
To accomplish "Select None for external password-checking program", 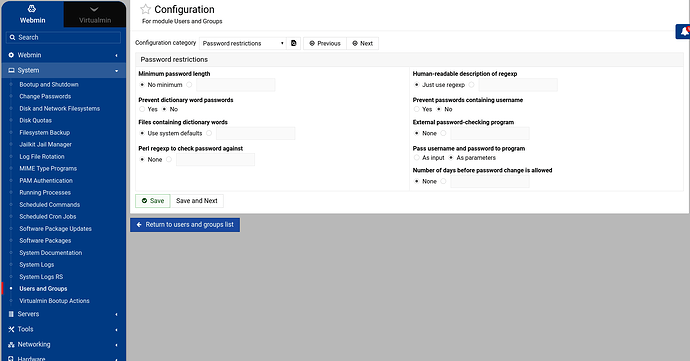I will coord(417,133).
